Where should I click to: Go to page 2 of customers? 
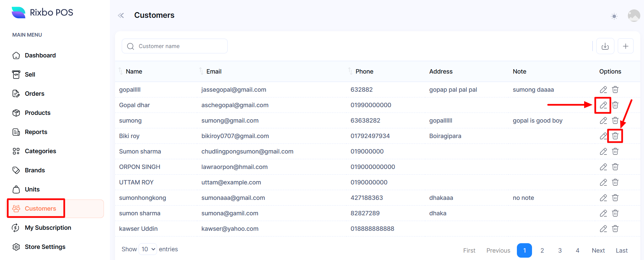(542, 251)
